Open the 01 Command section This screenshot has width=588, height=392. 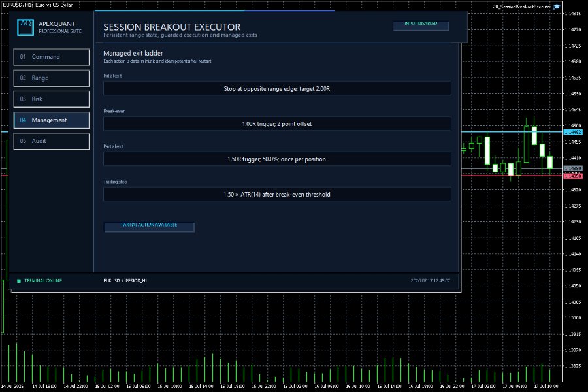tap(52, 57)
